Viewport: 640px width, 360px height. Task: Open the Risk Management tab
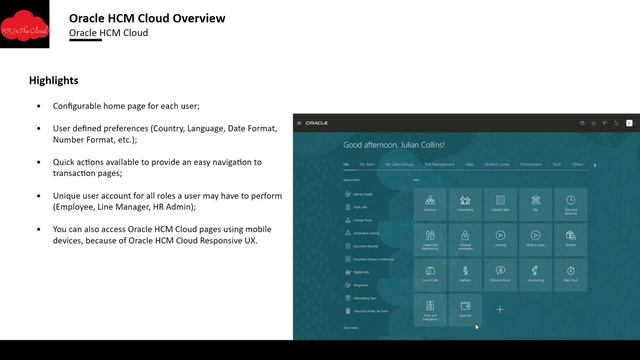pyautogui.click(x=440, y=164)
